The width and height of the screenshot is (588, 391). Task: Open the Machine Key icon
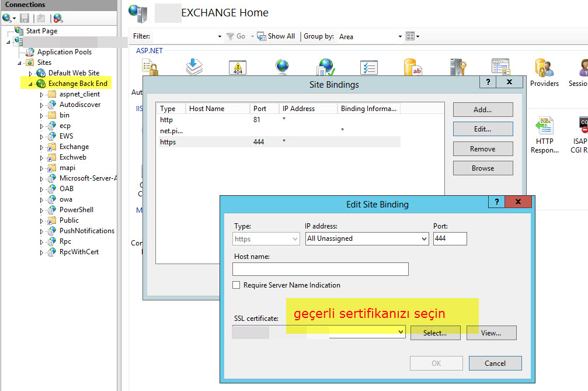[458, 67]
